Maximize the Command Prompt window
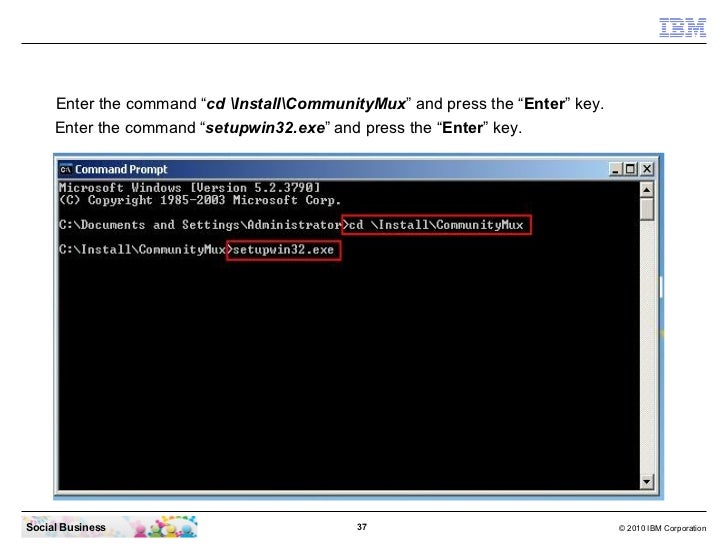This screenshot has height=546, width=728. [x=630, y=169]
